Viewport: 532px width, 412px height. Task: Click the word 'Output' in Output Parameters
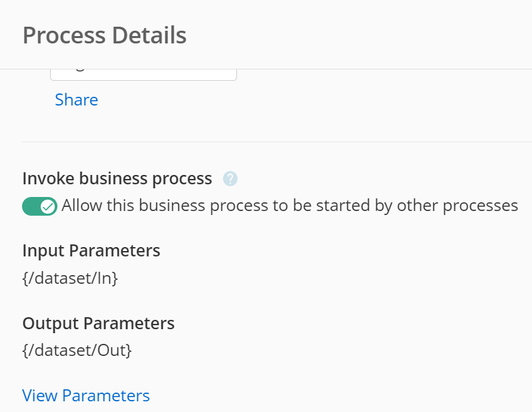click(51, 323)
